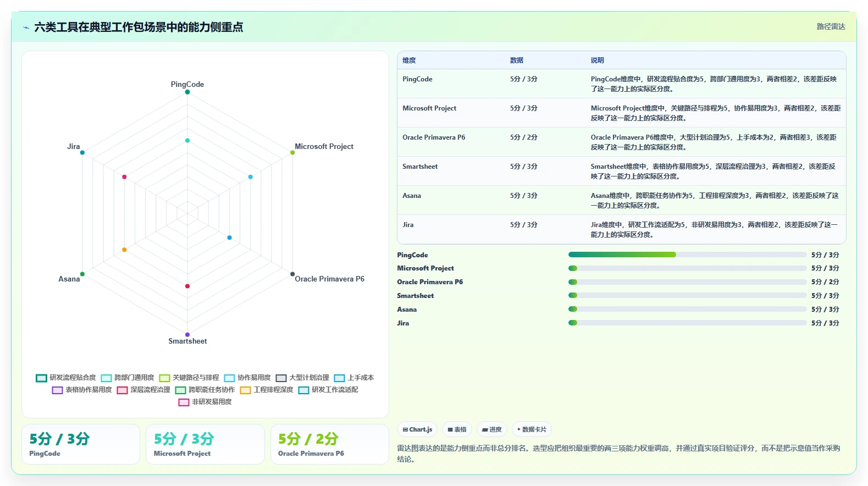Screen dimensions: 868x486
Task: Select the Oracle Primavera P6 outer radar point
Action: tap(292, 274)
